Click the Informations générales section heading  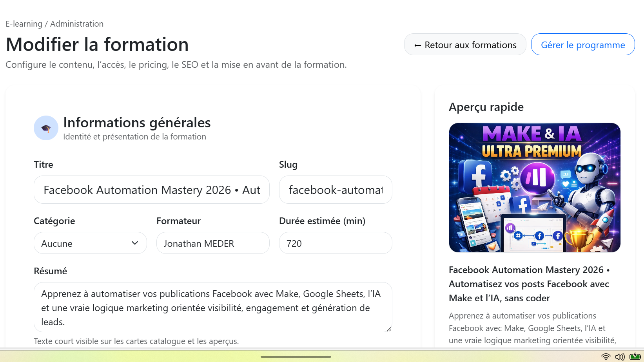point(137,123)
